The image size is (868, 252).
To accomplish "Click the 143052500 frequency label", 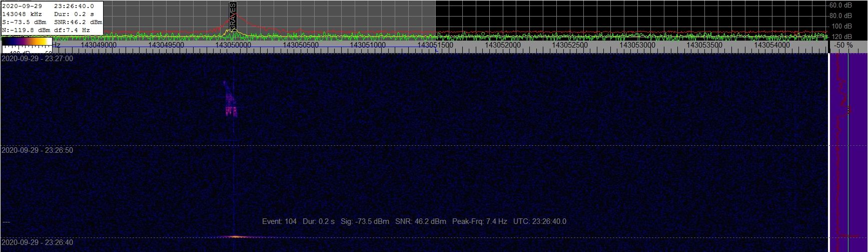I will click(570, 45).
